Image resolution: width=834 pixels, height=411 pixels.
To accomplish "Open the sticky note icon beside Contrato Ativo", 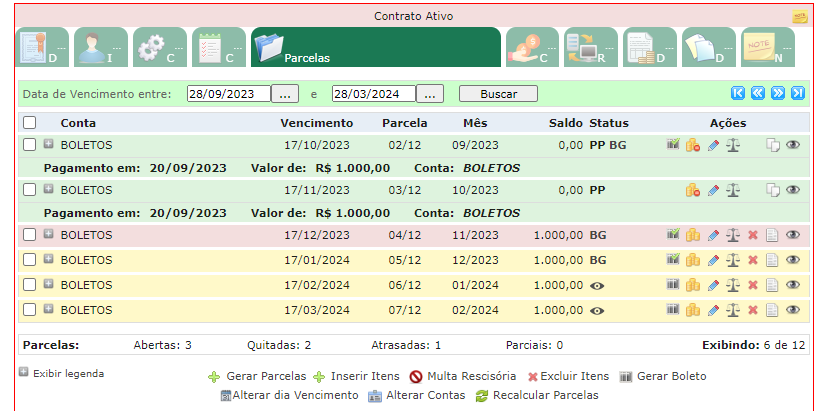I will point(799,16).
